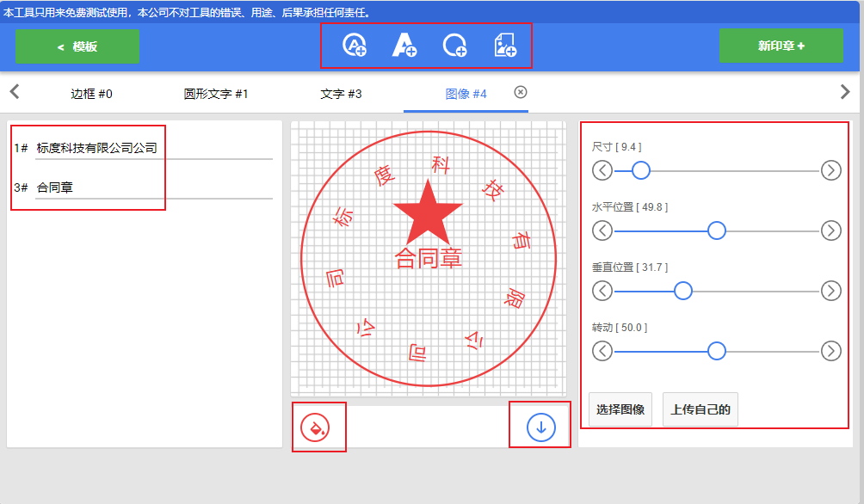Image resolution: width=864 pixels, height=504 pixels.
Task: Click the 选择图像 button
Action: click(620, 409)
